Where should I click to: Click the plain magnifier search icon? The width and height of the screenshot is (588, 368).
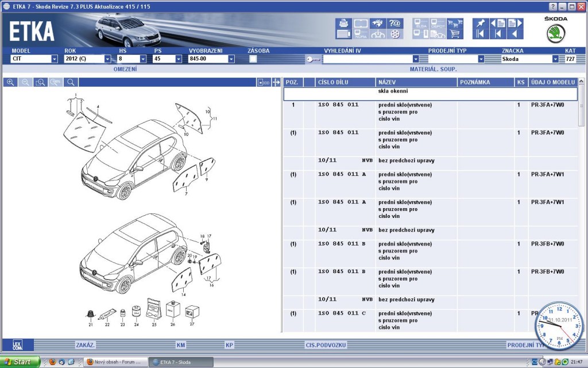point(71,83)
